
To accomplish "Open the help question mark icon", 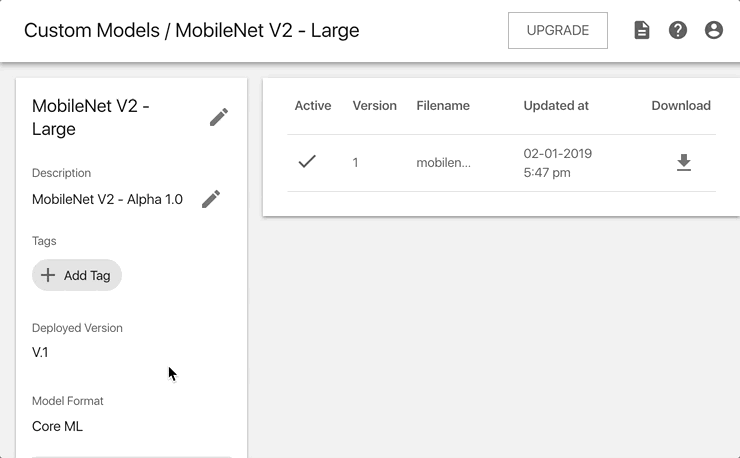I will click(678, 30).
